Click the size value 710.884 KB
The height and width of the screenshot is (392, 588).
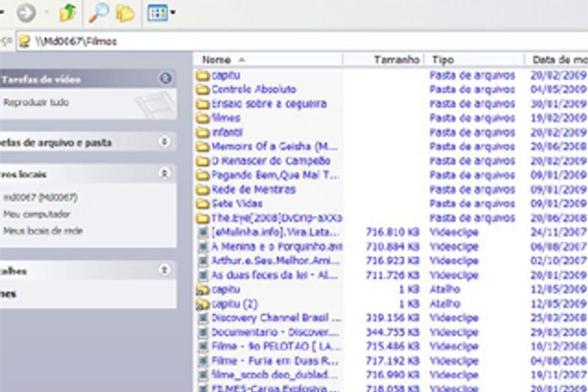[392, 247]
